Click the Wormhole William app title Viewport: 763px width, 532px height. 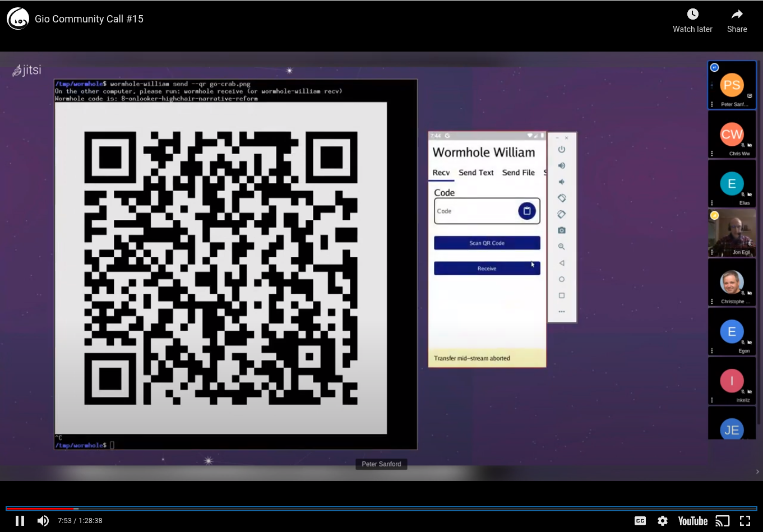[484, 152]
